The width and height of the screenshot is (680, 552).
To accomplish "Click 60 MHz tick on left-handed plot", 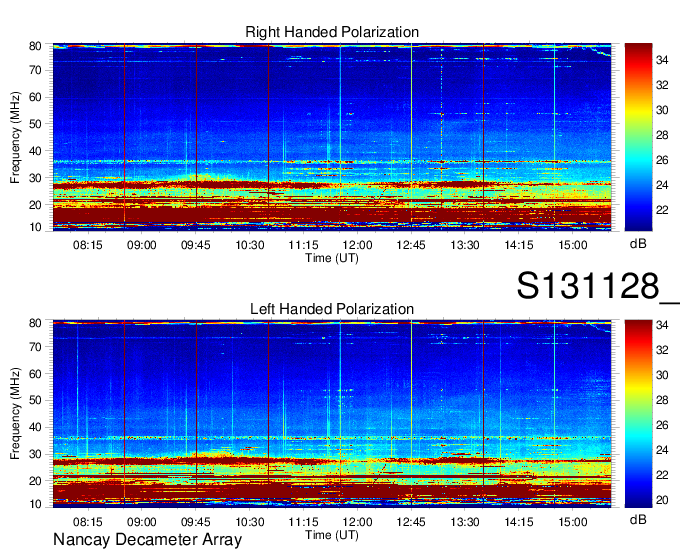I will click(35, 373).
